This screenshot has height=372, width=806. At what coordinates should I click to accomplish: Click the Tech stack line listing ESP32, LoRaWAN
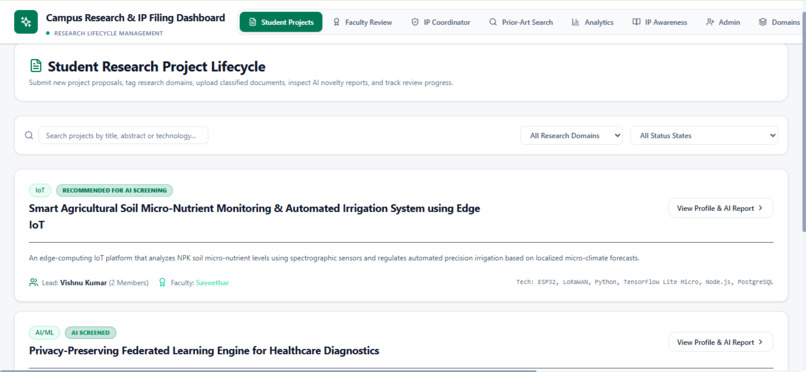pyautogui.click(x=645, y=282)
